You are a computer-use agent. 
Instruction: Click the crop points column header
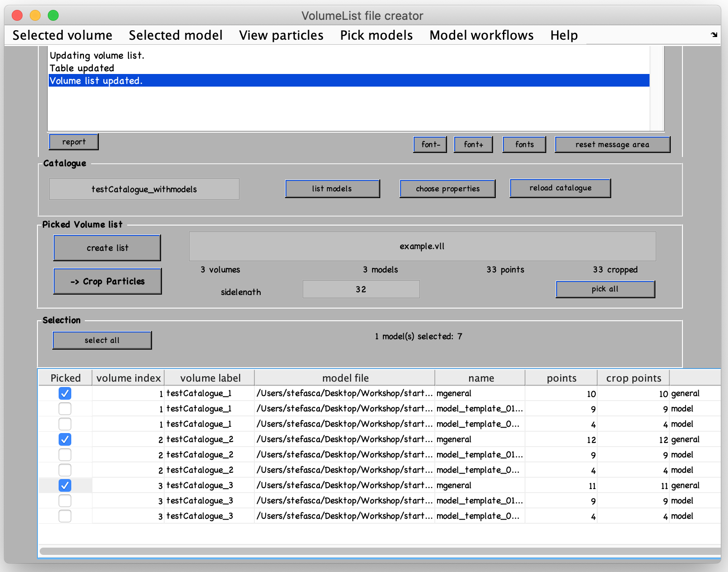click(x=634, y=378)
